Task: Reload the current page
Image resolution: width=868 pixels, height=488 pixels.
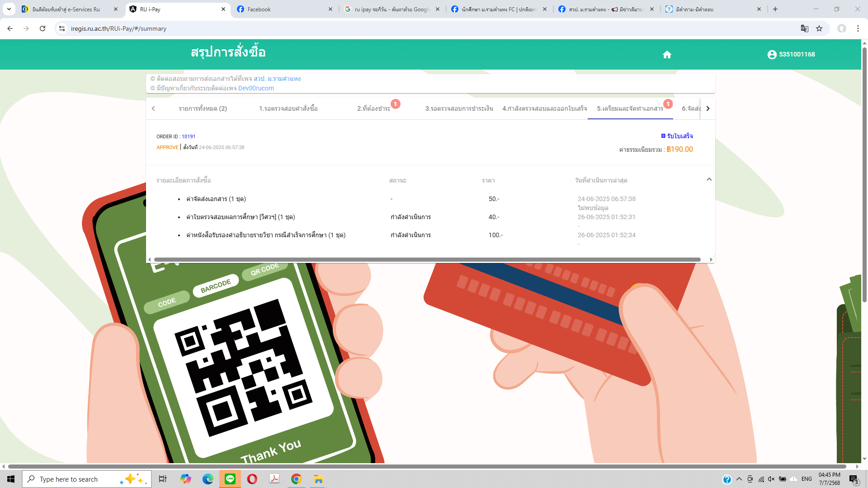Action: (x=42, y=28)
